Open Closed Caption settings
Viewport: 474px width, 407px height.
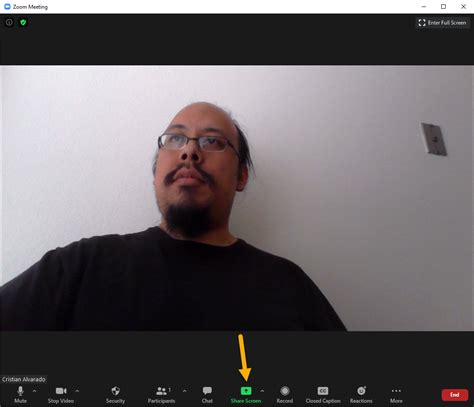323,394
